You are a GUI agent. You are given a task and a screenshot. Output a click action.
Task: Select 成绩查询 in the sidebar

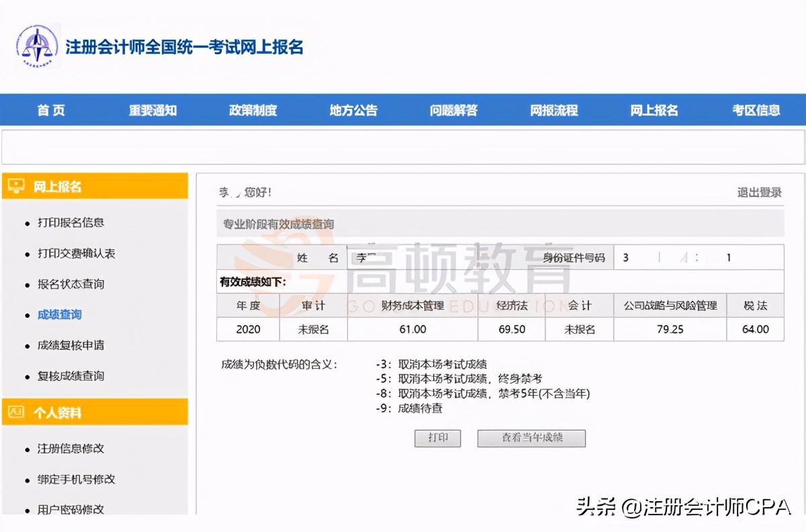point(58,314)
